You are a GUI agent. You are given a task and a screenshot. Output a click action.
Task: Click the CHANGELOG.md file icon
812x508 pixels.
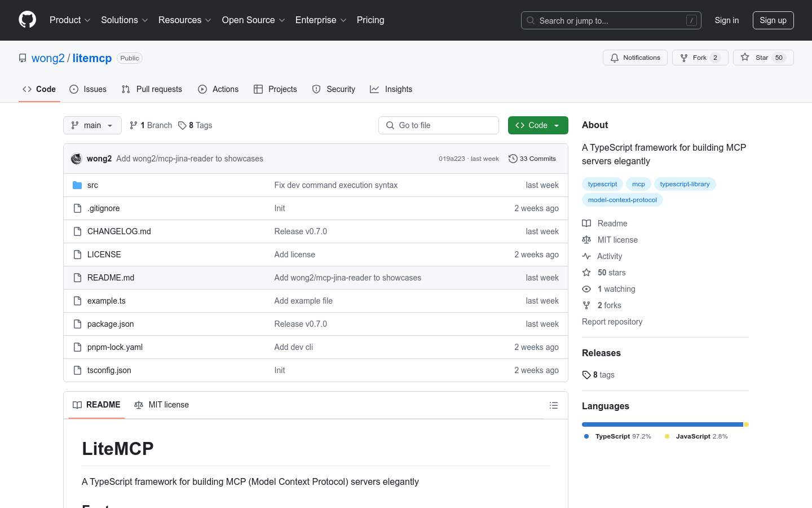pyautogui.click(x=77, y=231)
